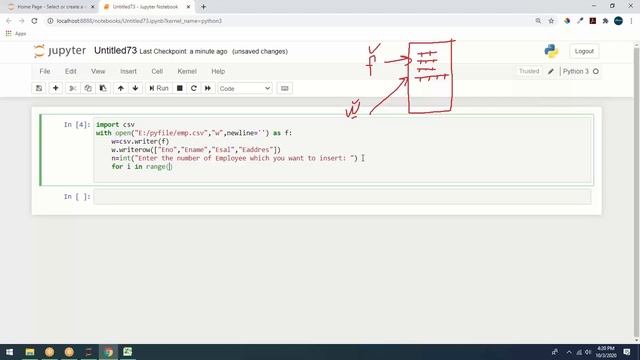Open the taskbar clock and date
Screen dimensions: 640x360
(x=606, y=352)
